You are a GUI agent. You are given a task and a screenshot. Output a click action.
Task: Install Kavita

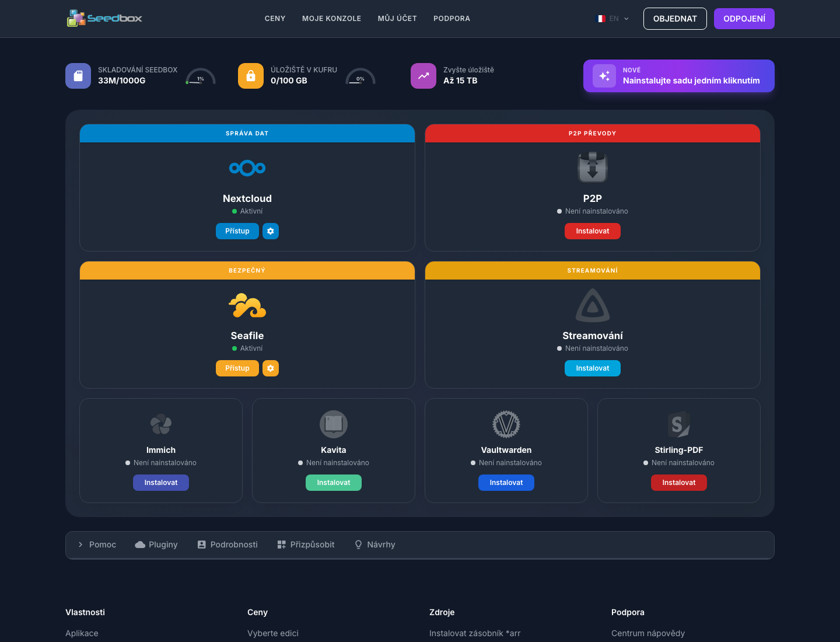point(334,483)
